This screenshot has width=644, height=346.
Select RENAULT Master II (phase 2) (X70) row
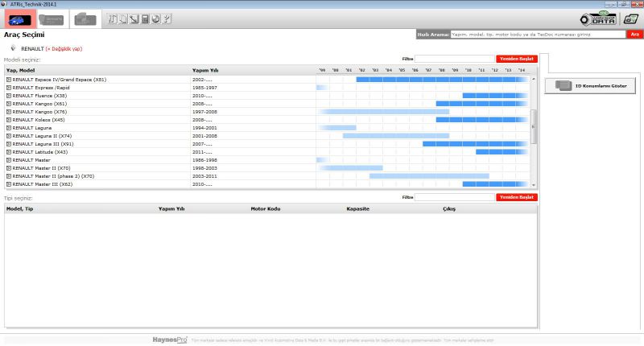point(267,176)
